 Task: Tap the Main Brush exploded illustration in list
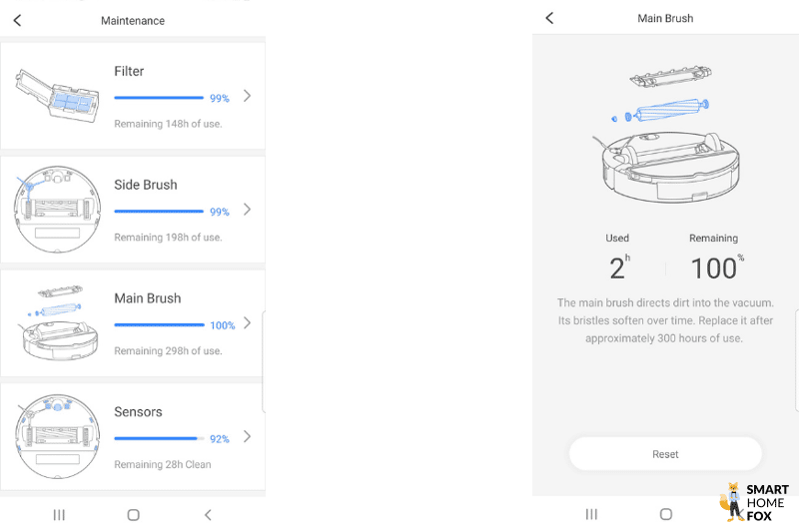(x=56, y=322)
